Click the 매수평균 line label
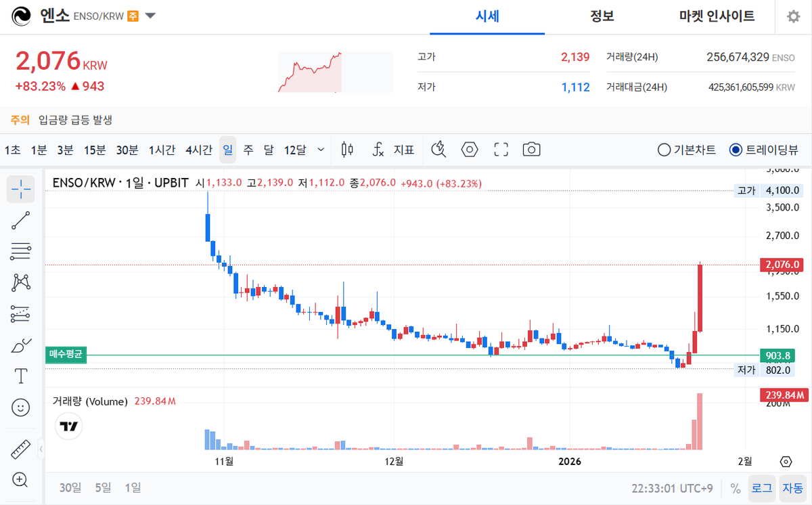 [66, 355]
